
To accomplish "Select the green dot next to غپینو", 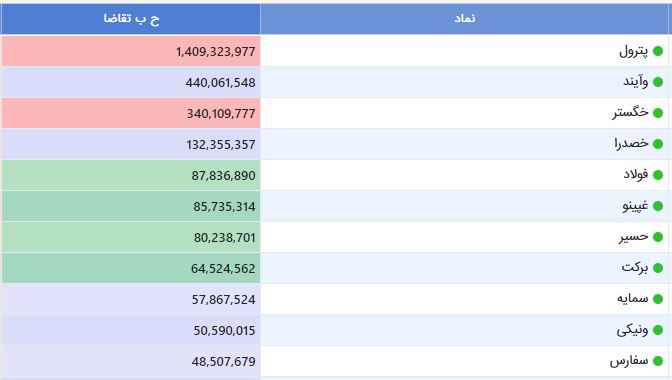I will (x=658, y=206).
